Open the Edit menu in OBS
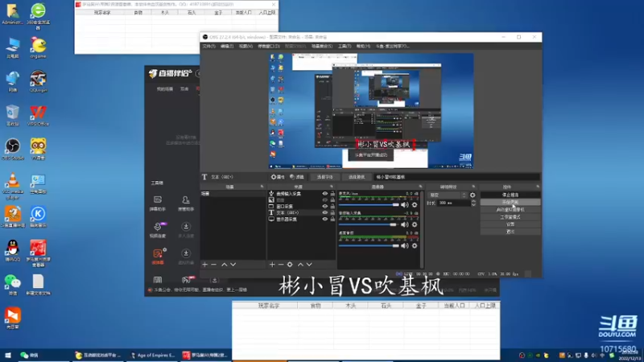The height and width of the screenshot is (362, 644). point(227,47)
